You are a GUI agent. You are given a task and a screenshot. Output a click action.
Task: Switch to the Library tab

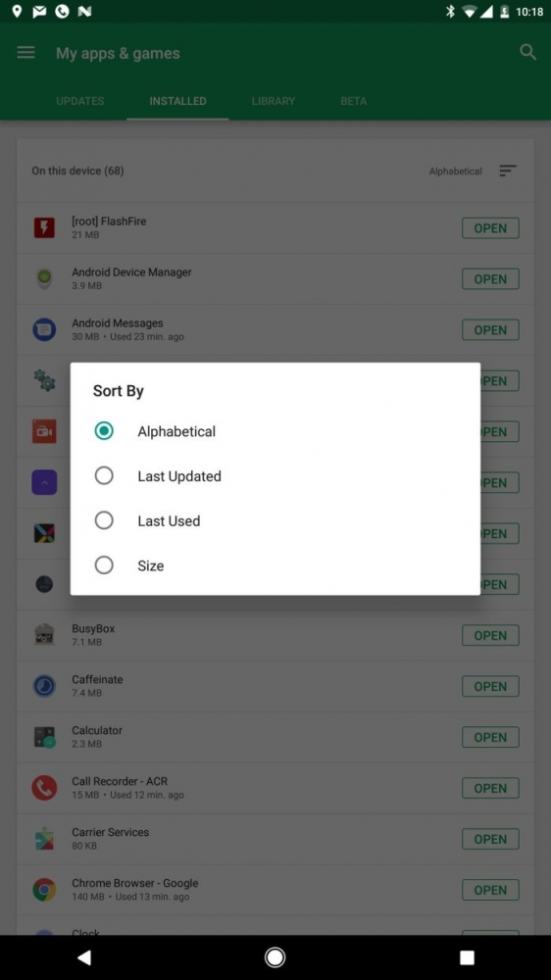(274, 101)
